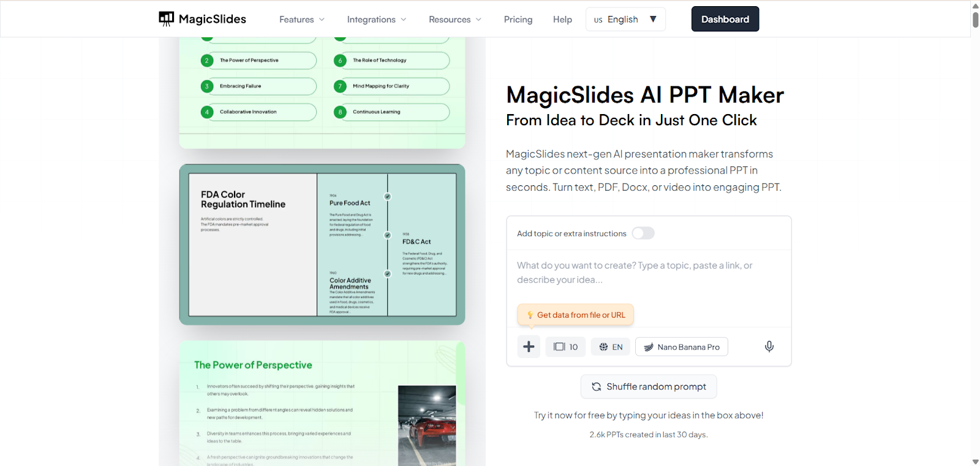Select agenda item 6 The Role of Technology

(391, 61)
